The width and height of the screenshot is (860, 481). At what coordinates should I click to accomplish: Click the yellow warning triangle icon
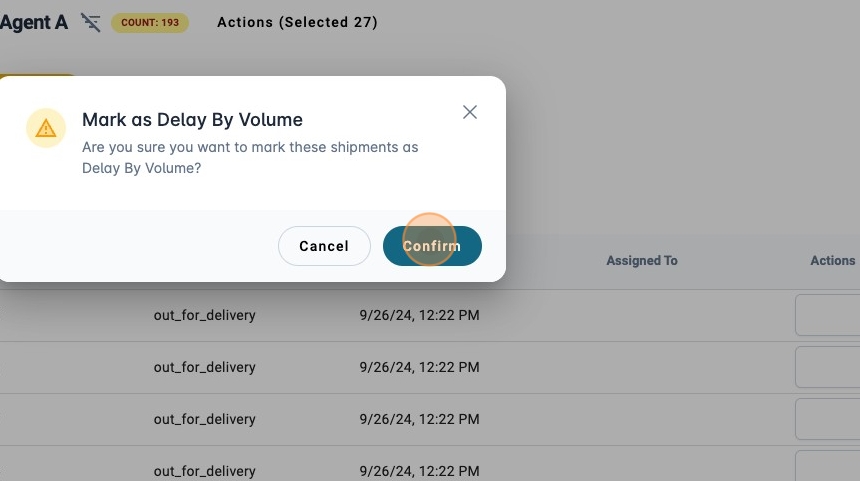45,128
